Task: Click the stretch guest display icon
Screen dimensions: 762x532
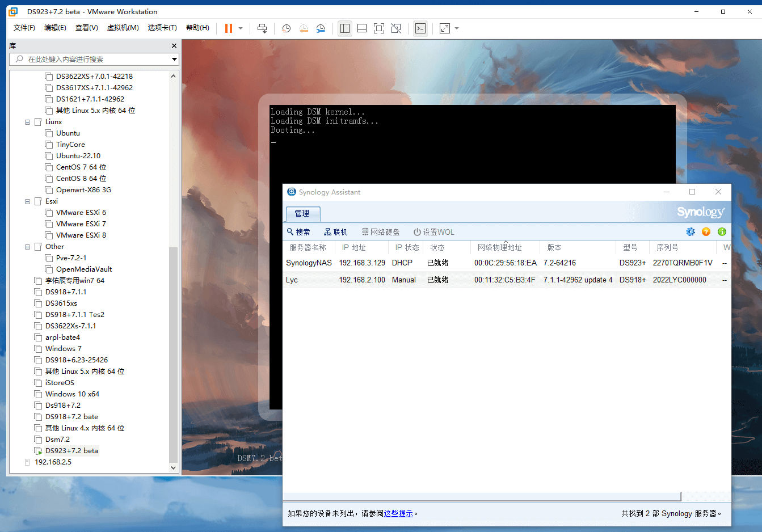Action: pos(445,28)
